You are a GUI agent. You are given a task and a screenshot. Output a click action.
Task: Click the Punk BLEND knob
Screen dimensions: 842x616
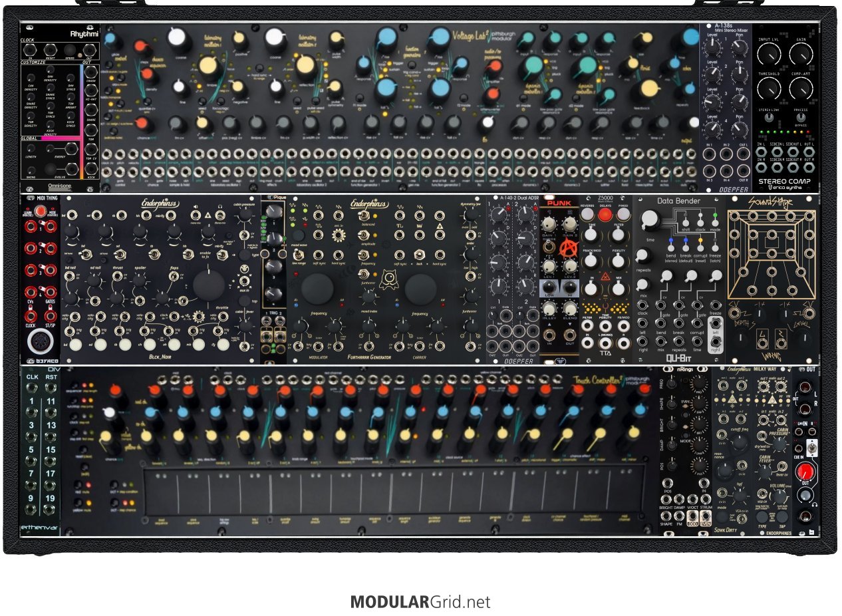(571, 309)
